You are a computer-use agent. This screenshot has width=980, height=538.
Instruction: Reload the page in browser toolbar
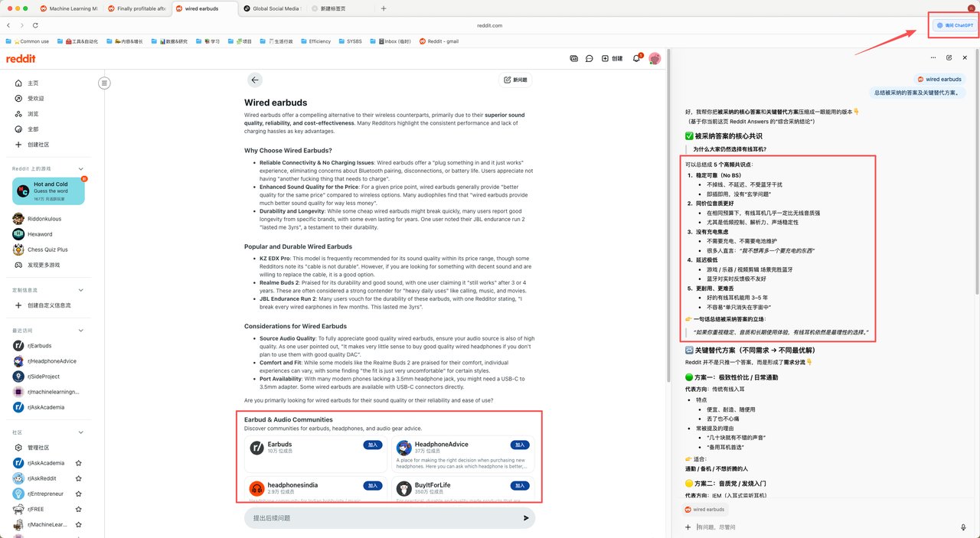[x=36, y=25]
